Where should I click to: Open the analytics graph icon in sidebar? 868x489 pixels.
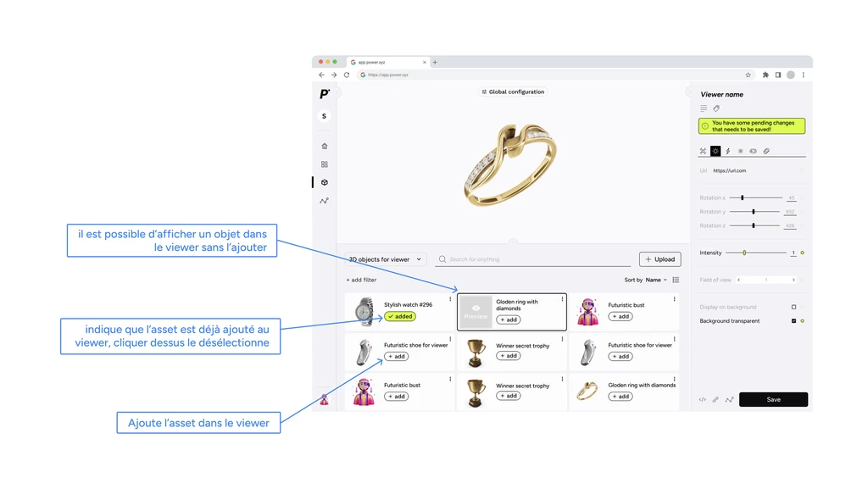(324, 201)
